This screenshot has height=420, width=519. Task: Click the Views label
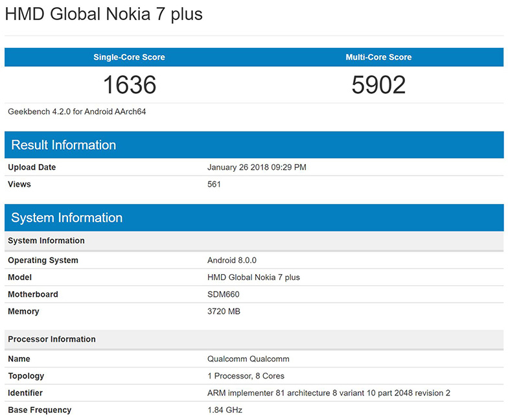[19, 184]
